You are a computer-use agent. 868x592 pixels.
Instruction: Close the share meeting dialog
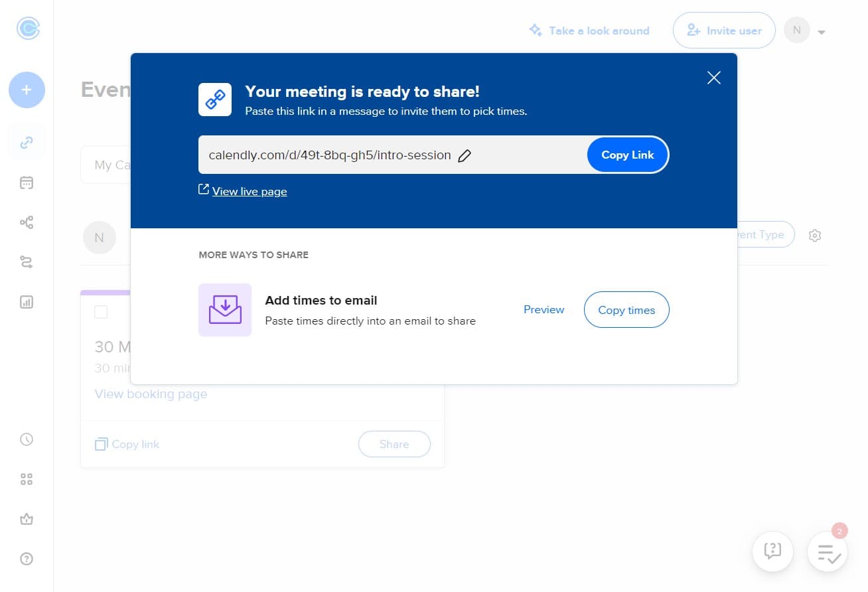pos(713,78)
